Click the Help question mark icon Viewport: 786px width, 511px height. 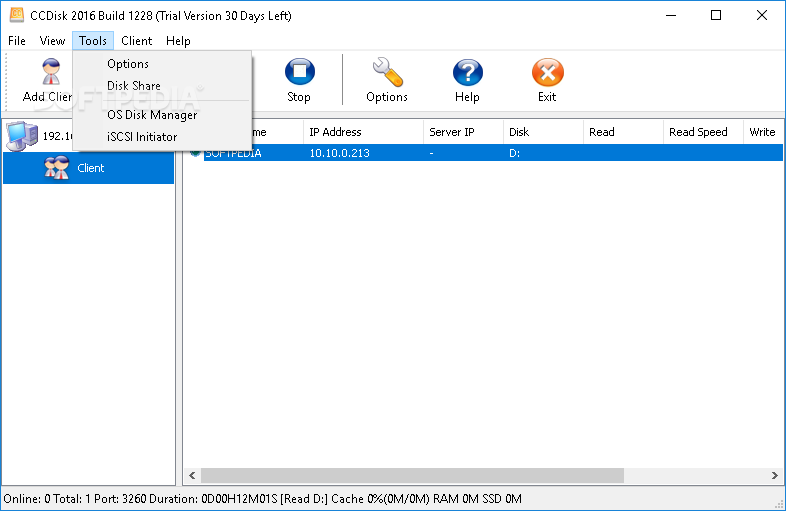click(468, 72)
